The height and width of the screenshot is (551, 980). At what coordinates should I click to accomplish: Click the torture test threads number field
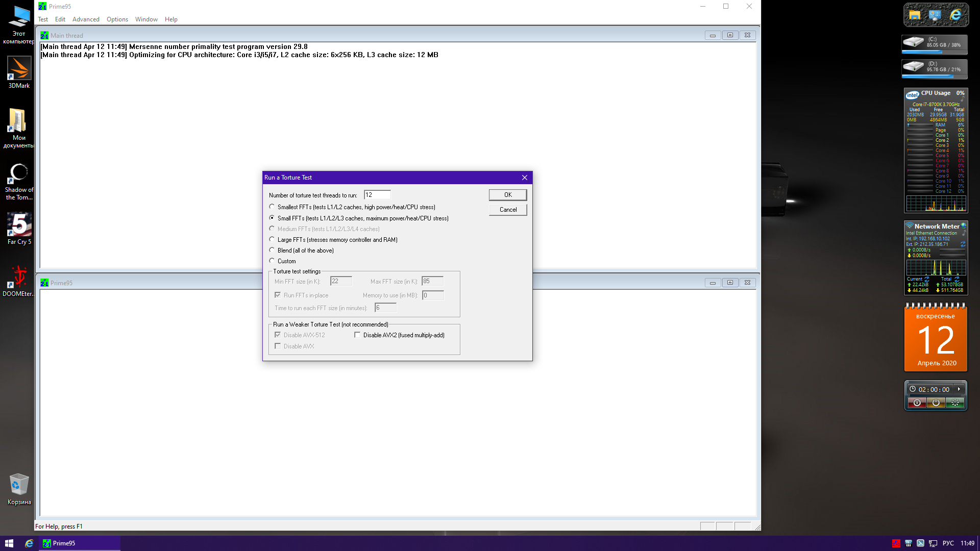pyautogui.click(x=377, y=195)
